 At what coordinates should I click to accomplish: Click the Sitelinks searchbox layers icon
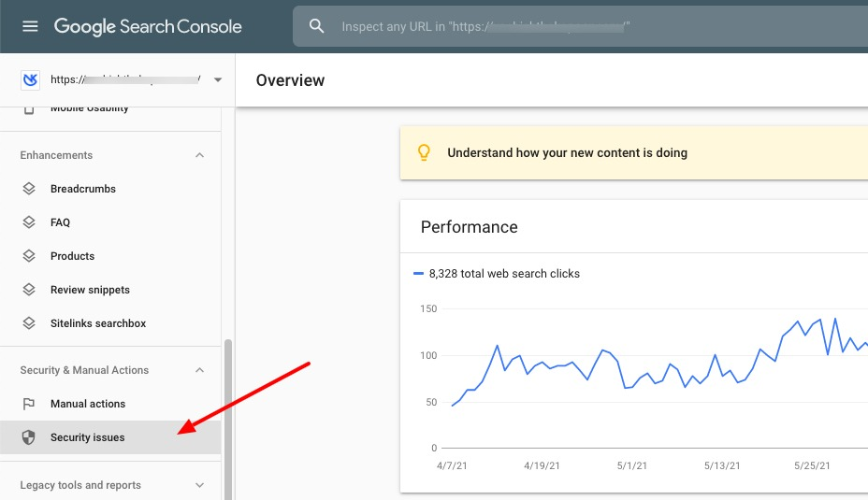pos(29,323)
